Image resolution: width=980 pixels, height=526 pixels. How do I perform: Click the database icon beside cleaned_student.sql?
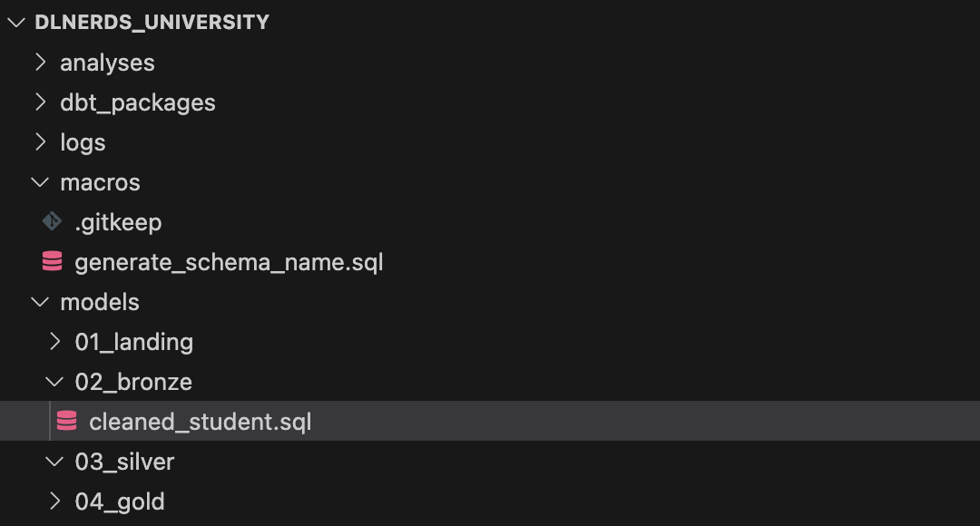tap(66, 421)
